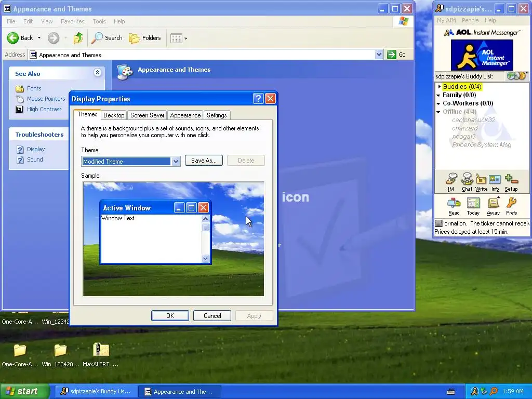Open the Views dropdown arrow in toolbar
The width and height of the screenshot is (532, 399).
tap(185, 38)
